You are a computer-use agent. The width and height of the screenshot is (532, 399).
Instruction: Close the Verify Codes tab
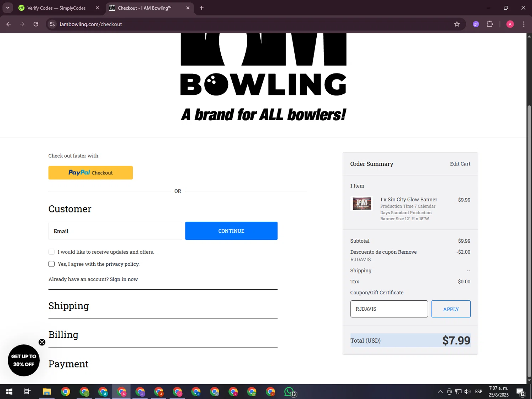[x=98, y=8]
